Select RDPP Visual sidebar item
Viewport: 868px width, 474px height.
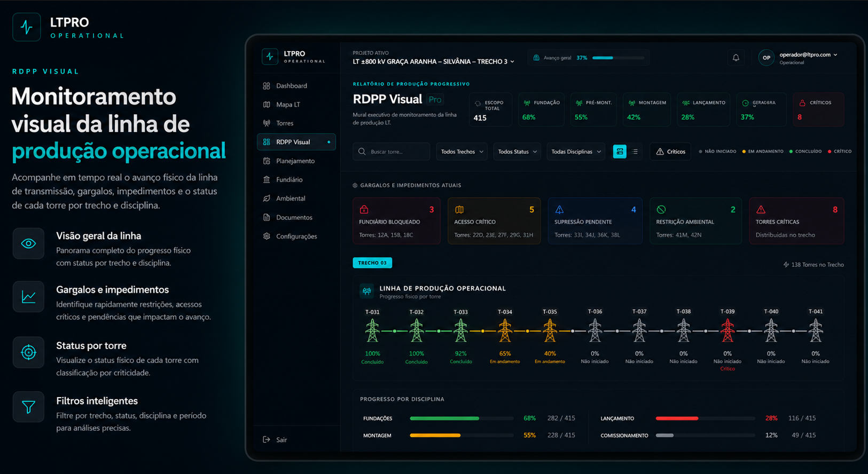(x=296, y=142)
